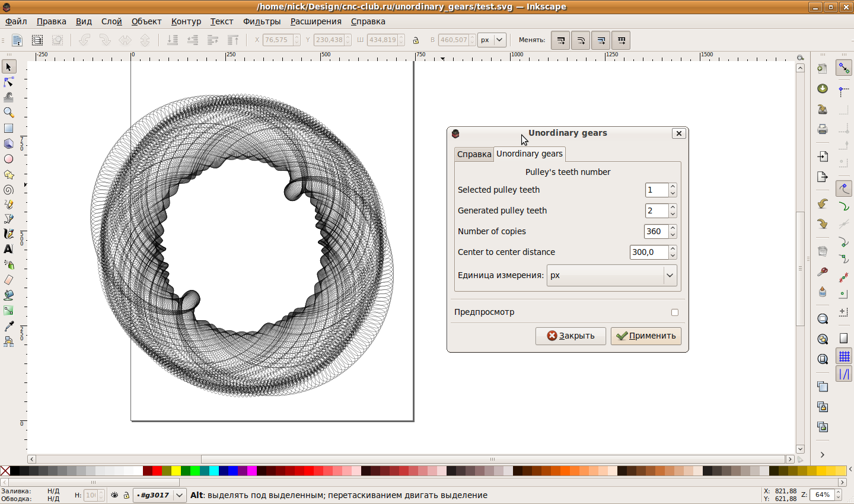Open the Единица измерения unit dropdown
854x504 pixels.
611,276
